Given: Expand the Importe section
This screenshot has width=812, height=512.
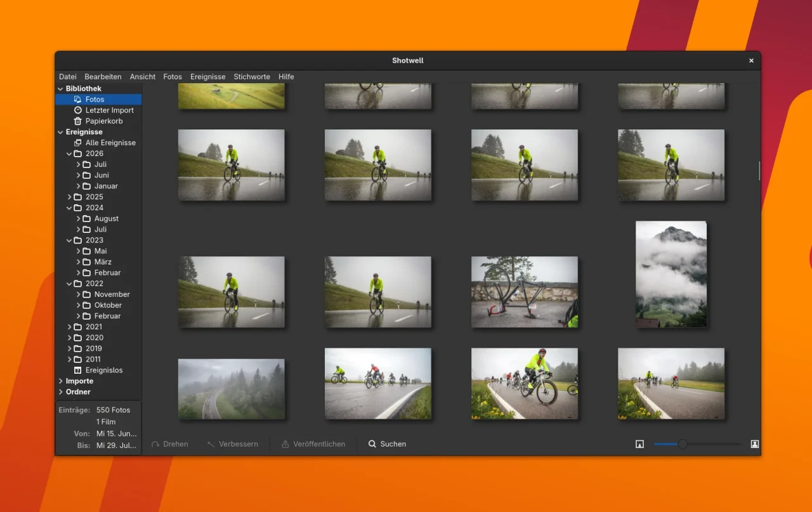Looking at the screenshot, I should coord(60,381).
